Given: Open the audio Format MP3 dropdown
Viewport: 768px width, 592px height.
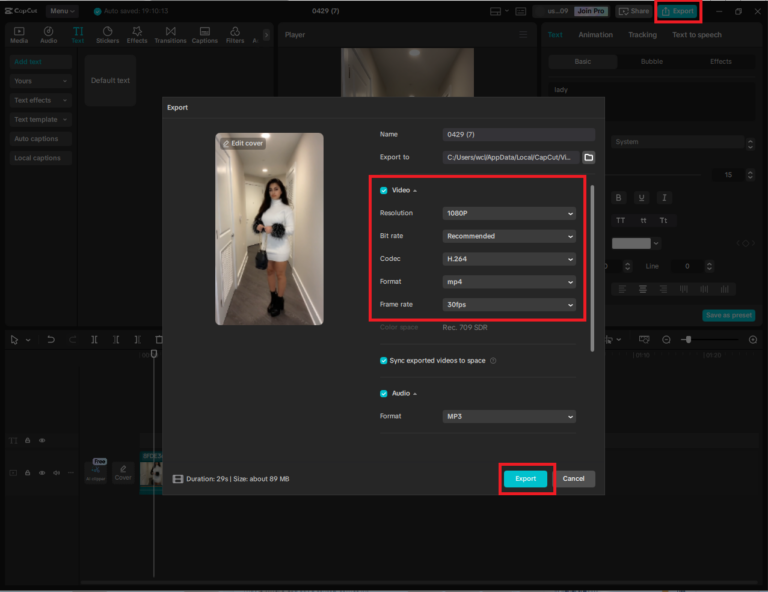Looking at the screenshot, I should point(509,416).
